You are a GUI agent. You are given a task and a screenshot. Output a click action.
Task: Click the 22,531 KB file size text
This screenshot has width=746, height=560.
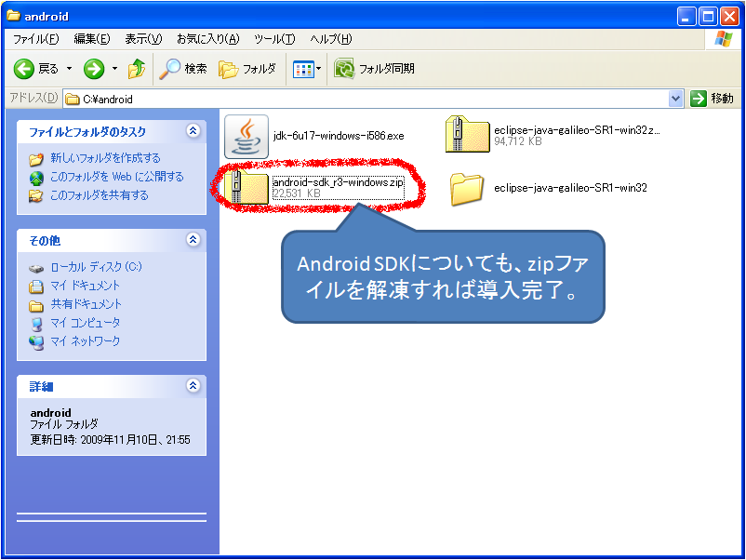(x=297, y=193)
